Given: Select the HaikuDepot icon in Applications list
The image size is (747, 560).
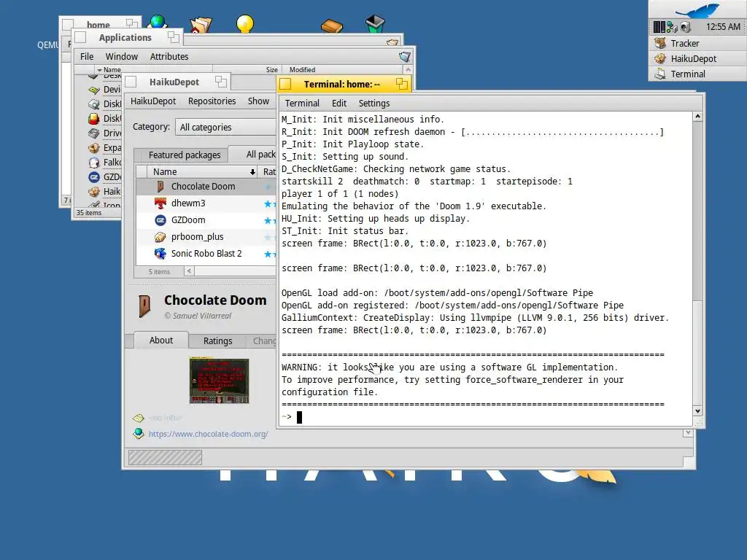Looking at the screenshot, I should 94,192.
